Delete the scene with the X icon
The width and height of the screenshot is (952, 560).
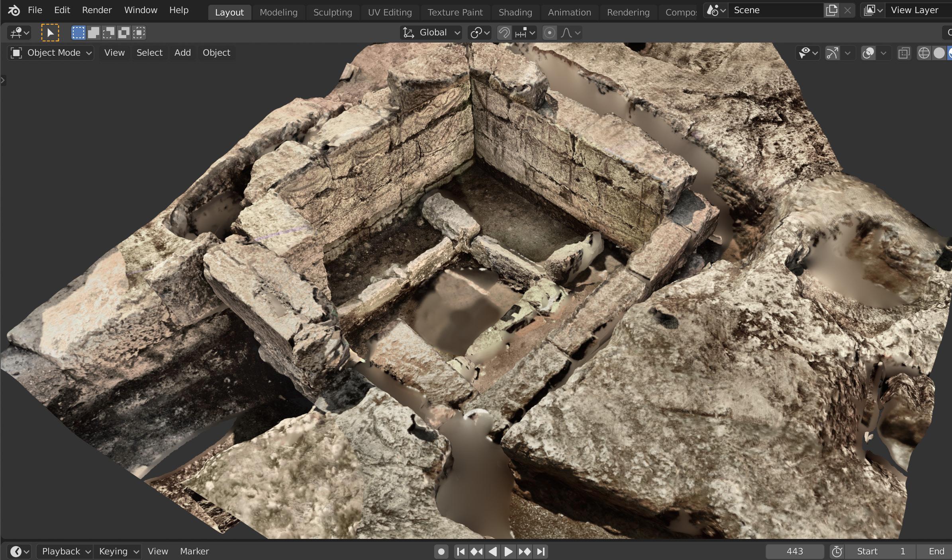pyautogui.click(x=848, y=10)
